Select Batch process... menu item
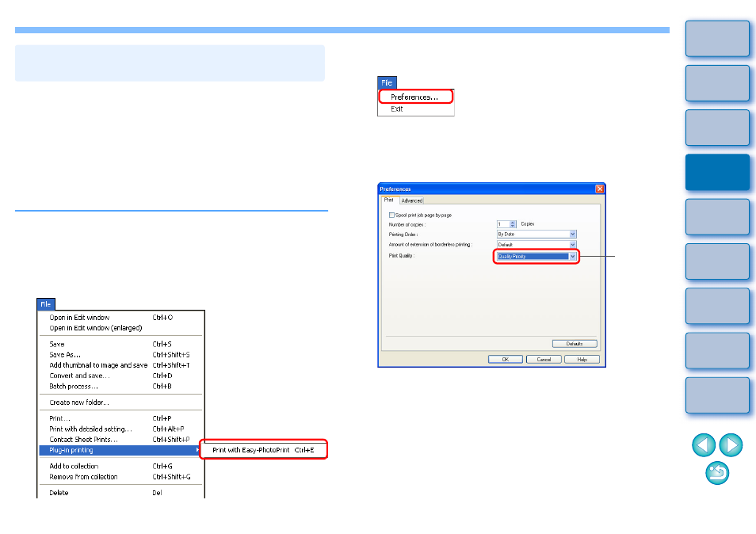This screenshot has width=756, height=534. [121, 387]
